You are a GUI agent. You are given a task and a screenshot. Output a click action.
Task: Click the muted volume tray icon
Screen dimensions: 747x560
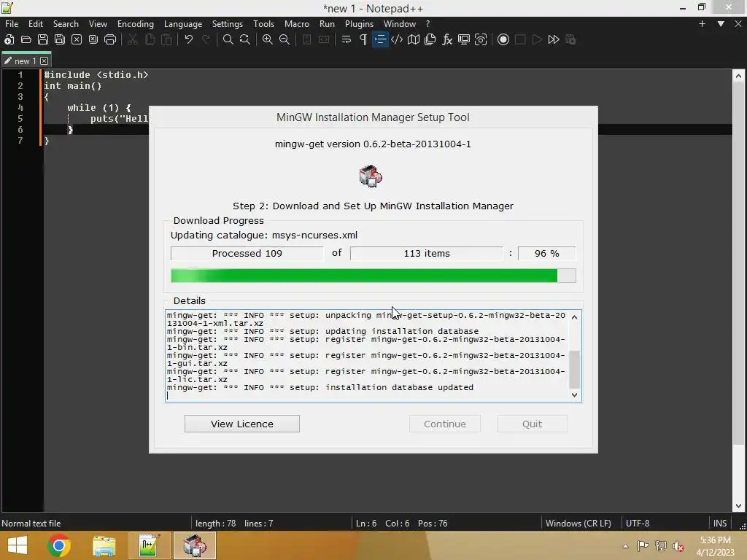[678, 546]
